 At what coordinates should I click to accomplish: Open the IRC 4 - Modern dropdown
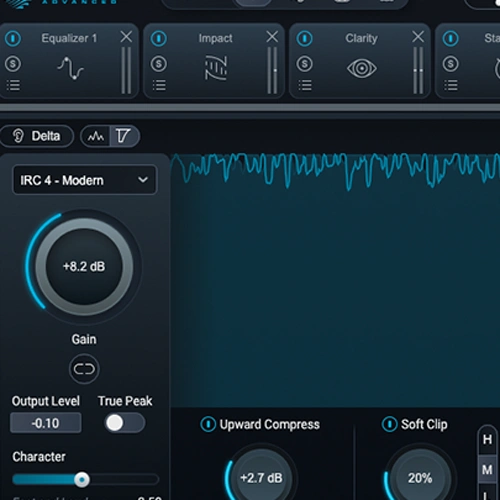[x=84, y=180]
